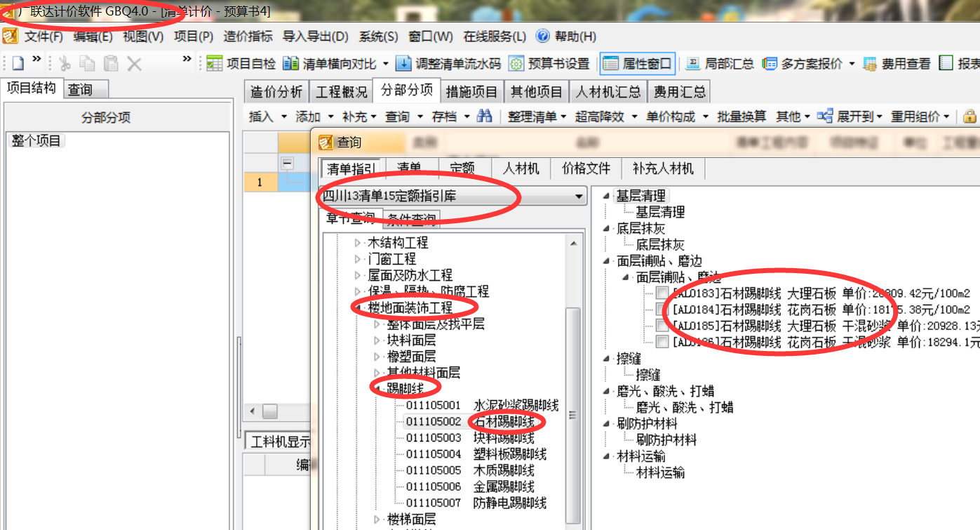Open the 整理清单 dropdown

coord(537,117)
